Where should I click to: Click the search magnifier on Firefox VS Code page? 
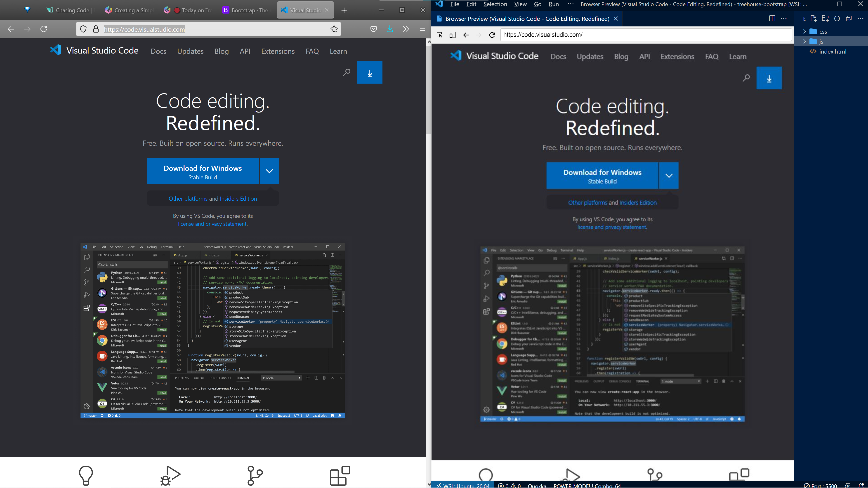pyautogui.click(x=347, y=72)
